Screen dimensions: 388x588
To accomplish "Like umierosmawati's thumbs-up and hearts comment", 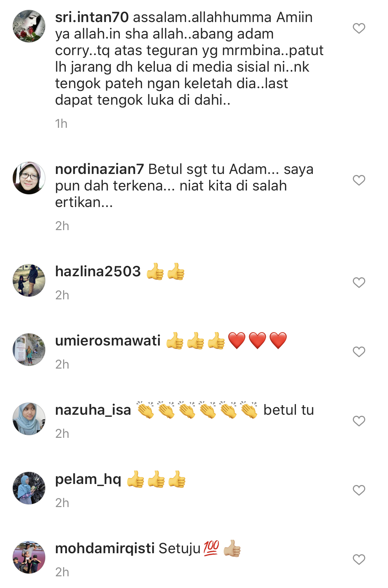I will (x=359, y=352).
